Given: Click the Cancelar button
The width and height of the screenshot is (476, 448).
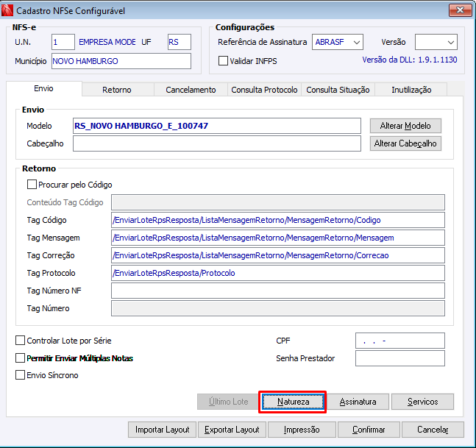Looking at the screenshot, I should point(433,430).
